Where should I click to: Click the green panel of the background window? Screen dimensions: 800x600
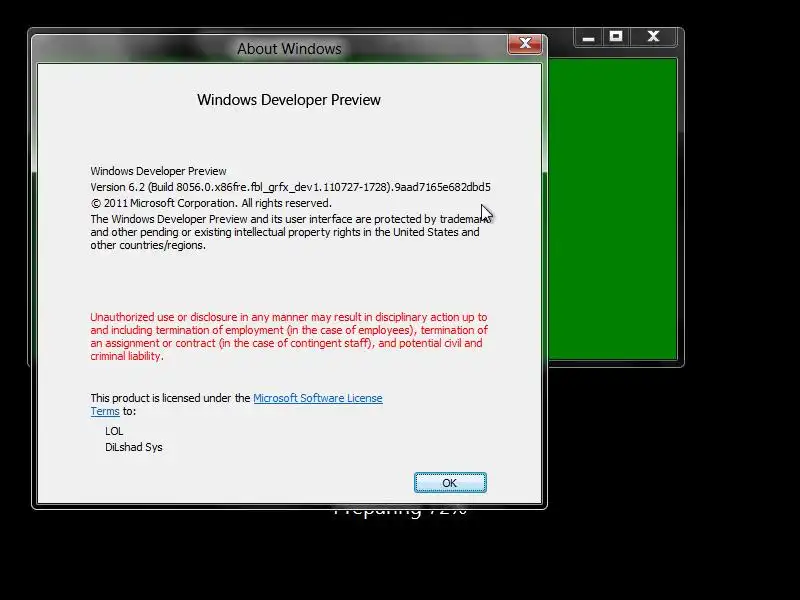[x=612, y=209]
